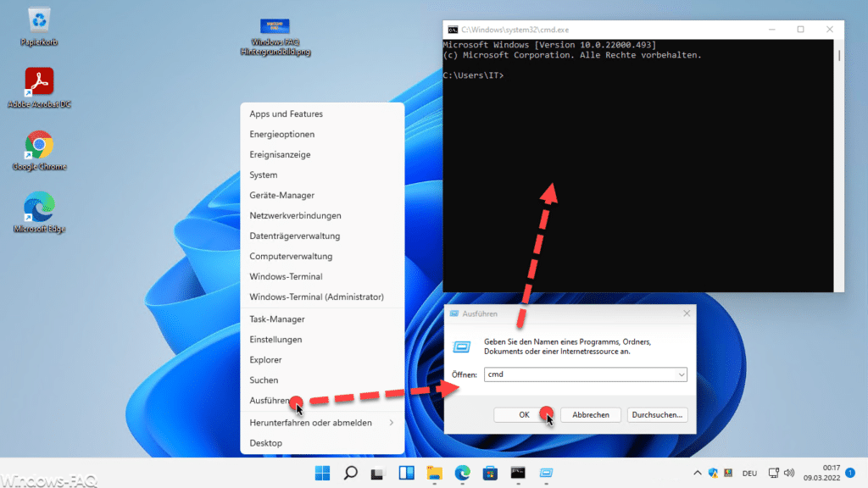
Task: Open Widgets from the taskbar
Action: [x=406, y=473]
